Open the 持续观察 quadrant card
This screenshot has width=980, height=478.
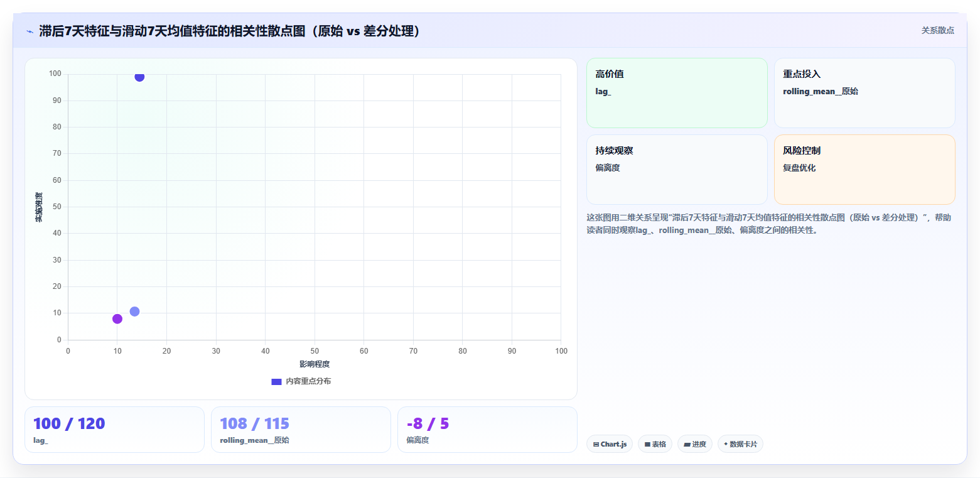click(x=677, y=170)
